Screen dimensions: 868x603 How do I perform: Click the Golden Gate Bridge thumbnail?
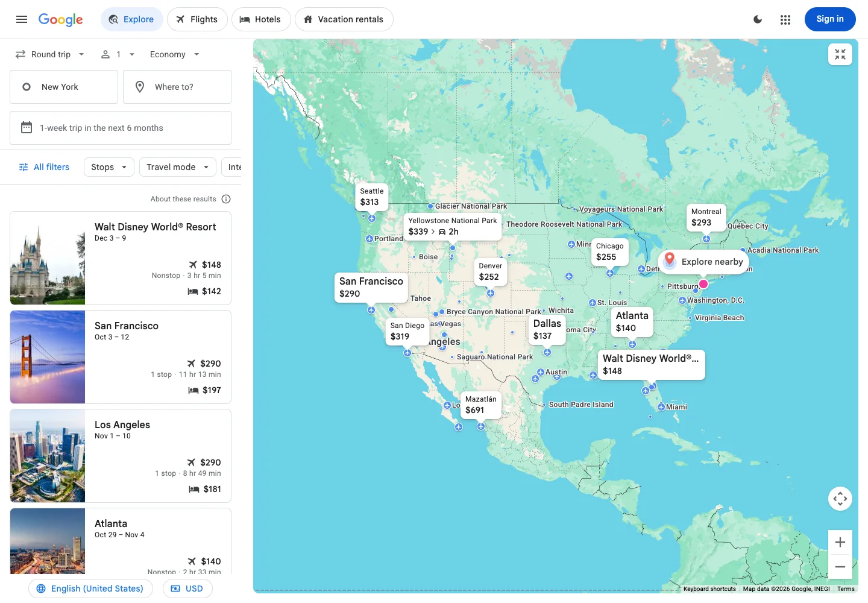point(48,357)
